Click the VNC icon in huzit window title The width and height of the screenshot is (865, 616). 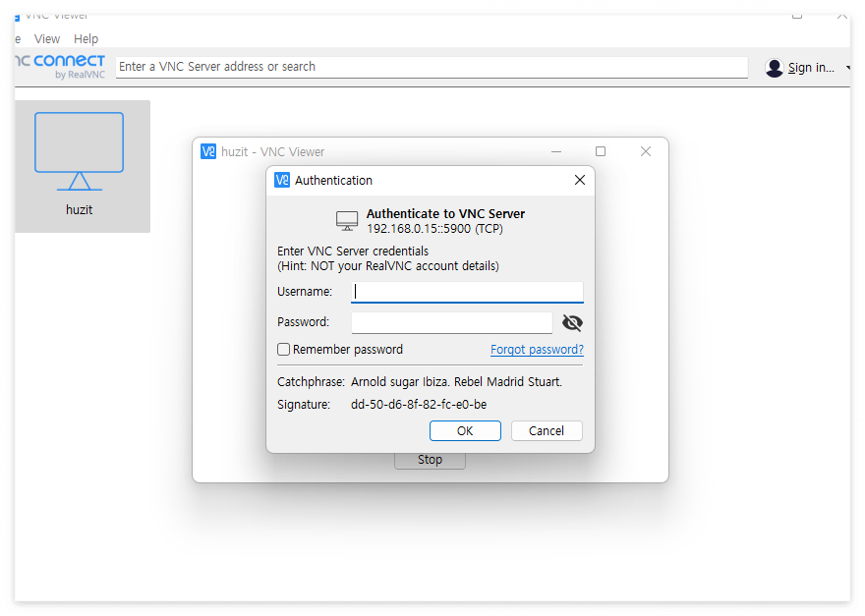(x=208, y=151)
